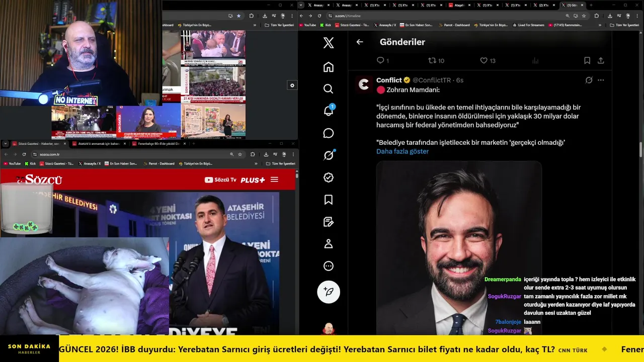Viewport: 644px width, 362px height.
Task: Open more options on the Conflict post
Action: point(601,80)
